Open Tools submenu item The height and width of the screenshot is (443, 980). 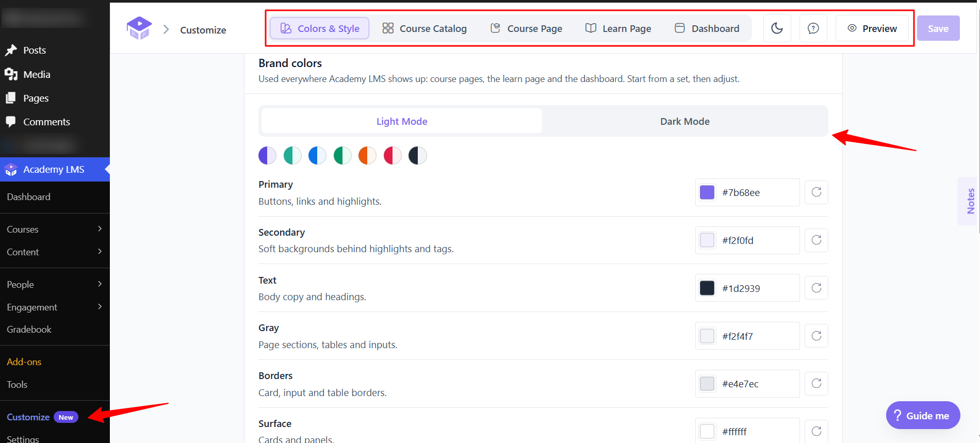point(17,384)
